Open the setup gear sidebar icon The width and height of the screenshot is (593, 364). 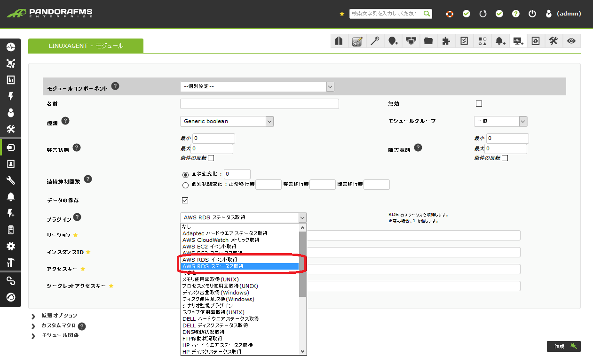point(10,246)
